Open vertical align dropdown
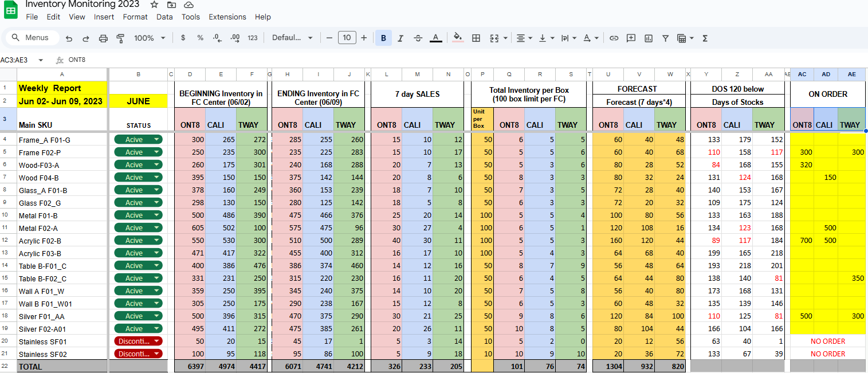This screenshot has width=868, height=373. [547, 38]
